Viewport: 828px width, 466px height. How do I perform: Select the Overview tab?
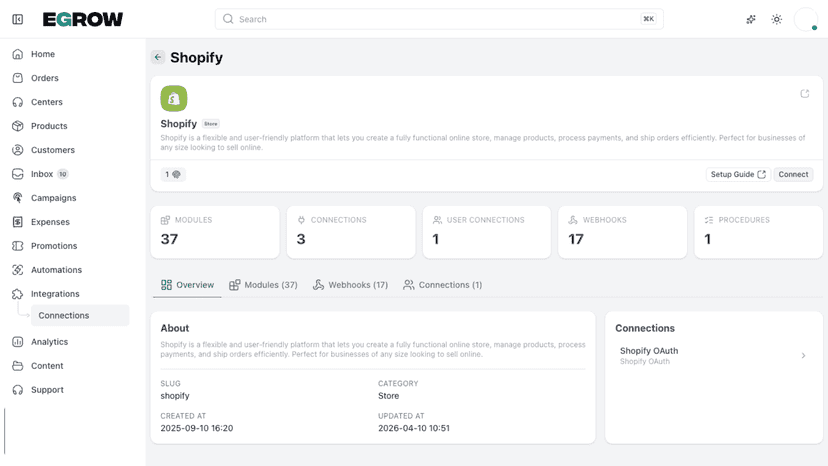coord(187,285)
